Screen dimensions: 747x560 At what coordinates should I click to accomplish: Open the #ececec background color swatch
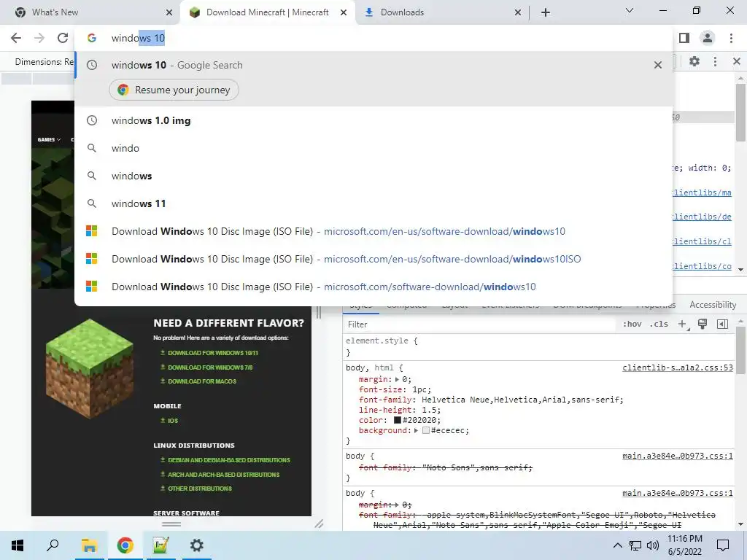click(426, 430)
